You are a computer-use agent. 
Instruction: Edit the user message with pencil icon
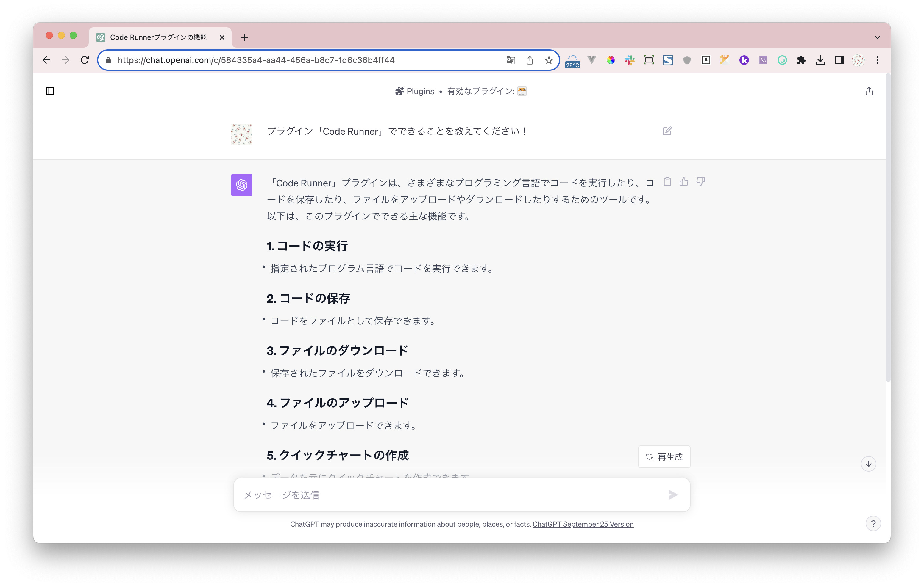pyautogui.click(x=667, y=131)
